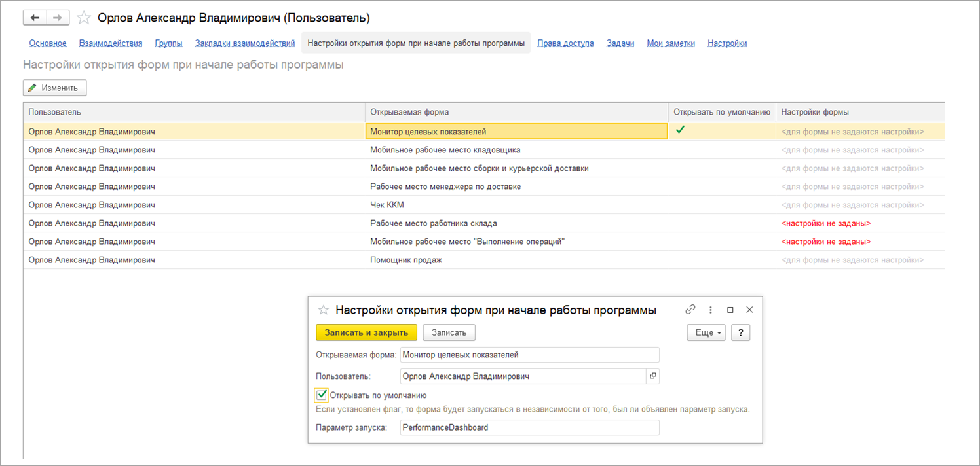Click the help question mark button
The height and width of the screenshot is (466, 980).
coord(740,332)
